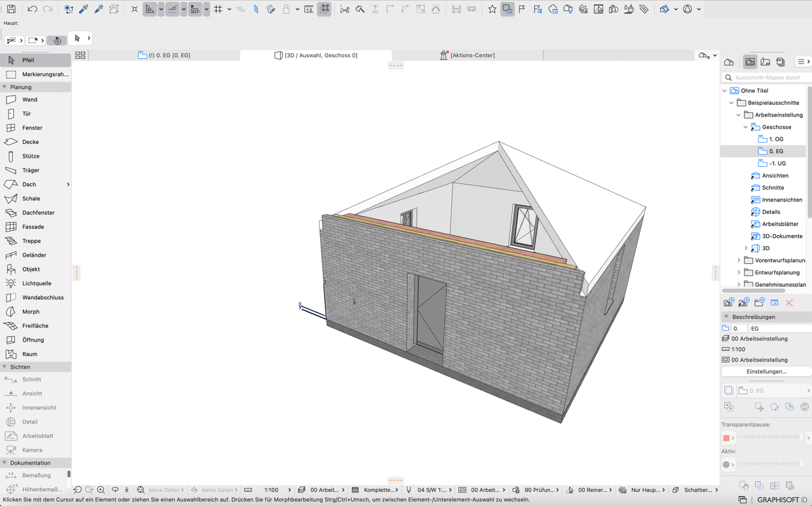Viewport: 812px width, 506px height.
Task: Select the Lichtquelle tool
Action: point(35,283)
